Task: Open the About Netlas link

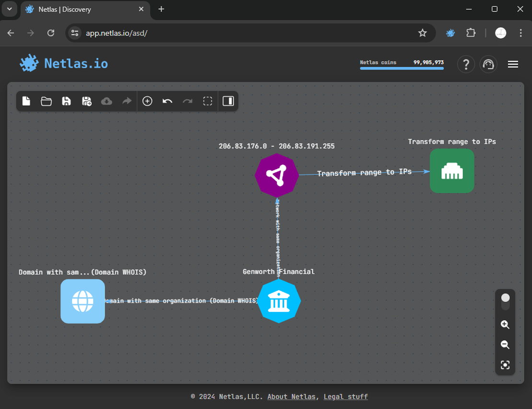Action: pos(291,396)
